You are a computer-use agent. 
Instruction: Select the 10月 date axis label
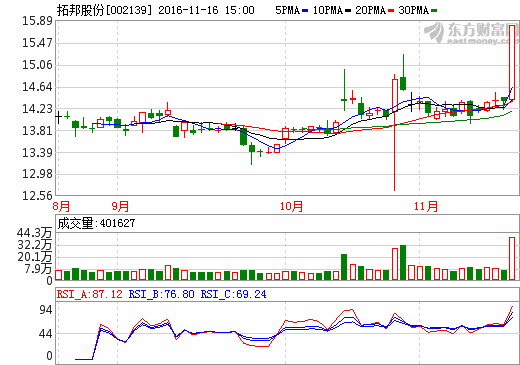click(291, 206)
